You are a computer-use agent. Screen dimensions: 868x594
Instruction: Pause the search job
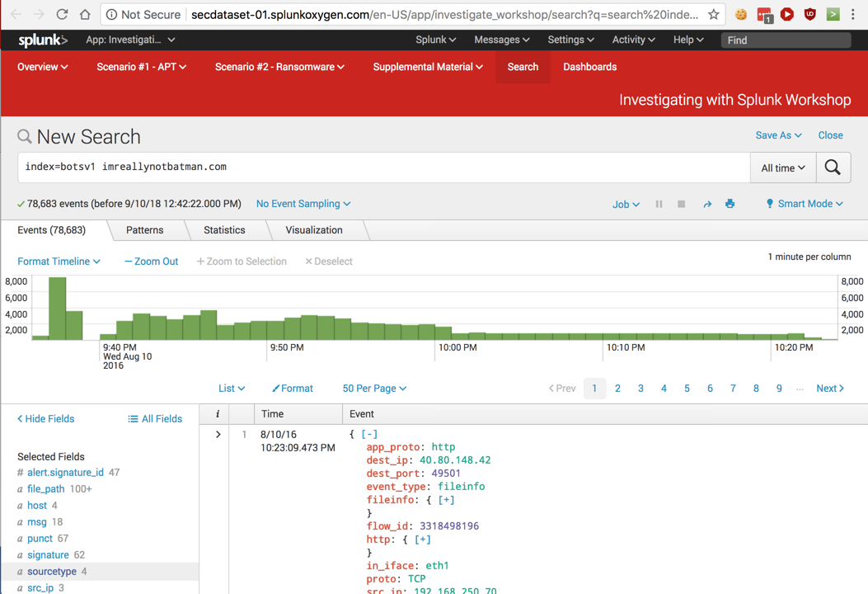click(659, 204)
